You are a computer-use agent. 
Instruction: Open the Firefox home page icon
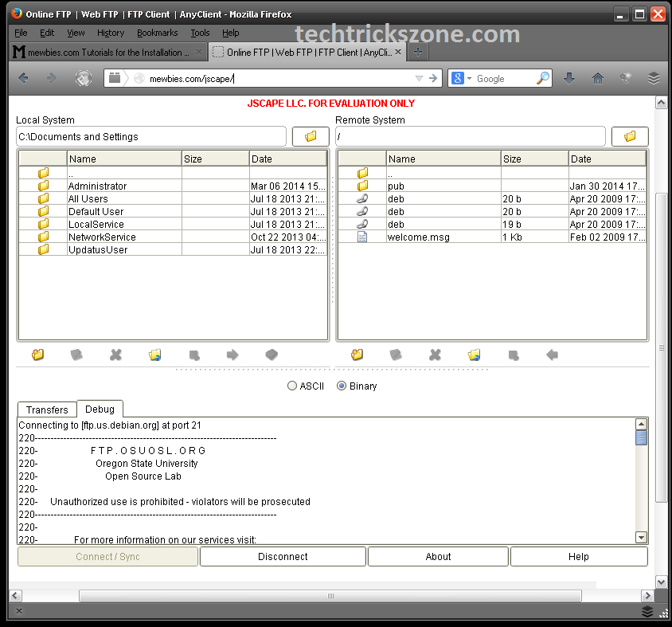pyautogui.click(x=597, y=78)
